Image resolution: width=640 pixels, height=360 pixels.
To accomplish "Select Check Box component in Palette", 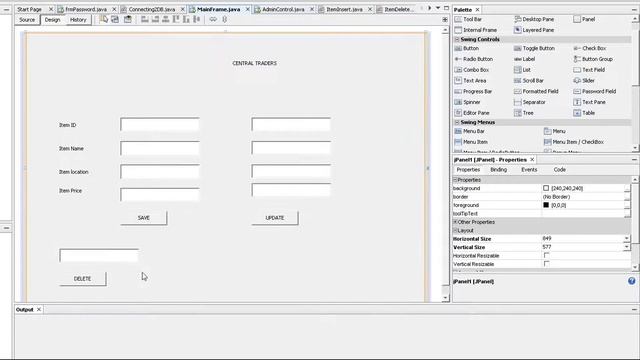I will 590,48.
